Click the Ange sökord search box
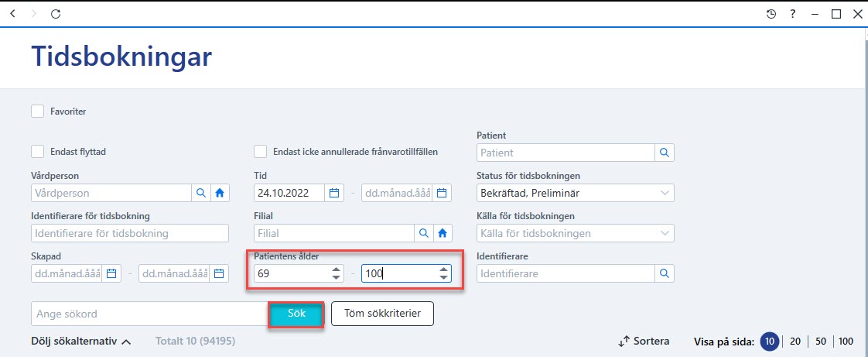 click(151, 314)
